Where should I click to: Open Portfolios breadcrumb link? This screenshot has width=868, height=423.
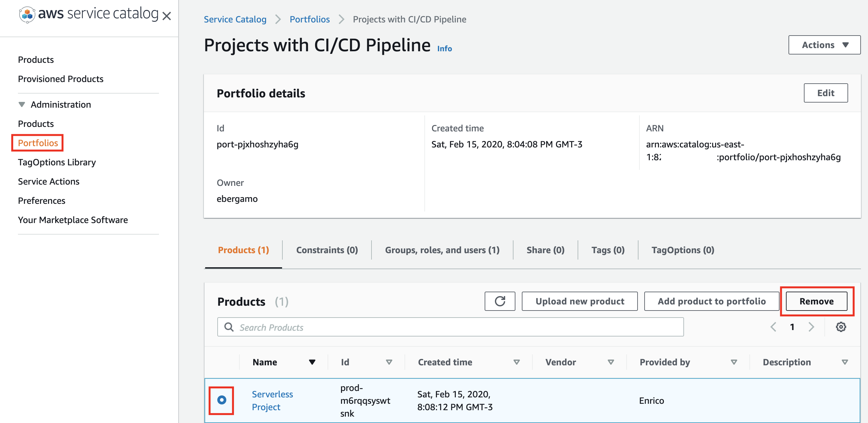tap(309, 19)
